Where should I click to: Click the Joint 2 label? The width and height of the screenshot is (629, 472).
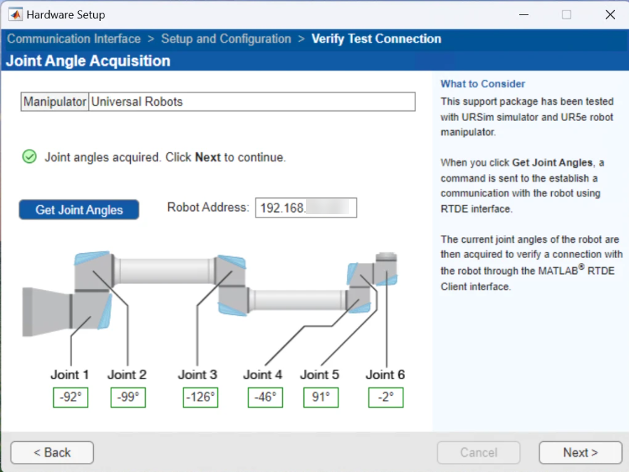click(x=127, y=375)
